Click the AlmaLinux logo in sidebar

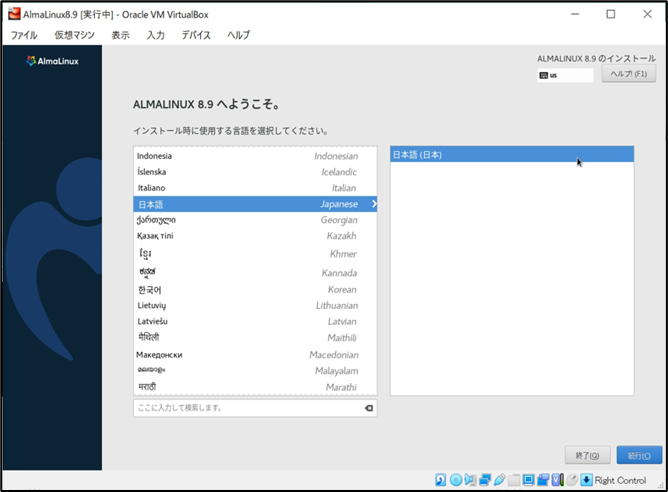52,61
